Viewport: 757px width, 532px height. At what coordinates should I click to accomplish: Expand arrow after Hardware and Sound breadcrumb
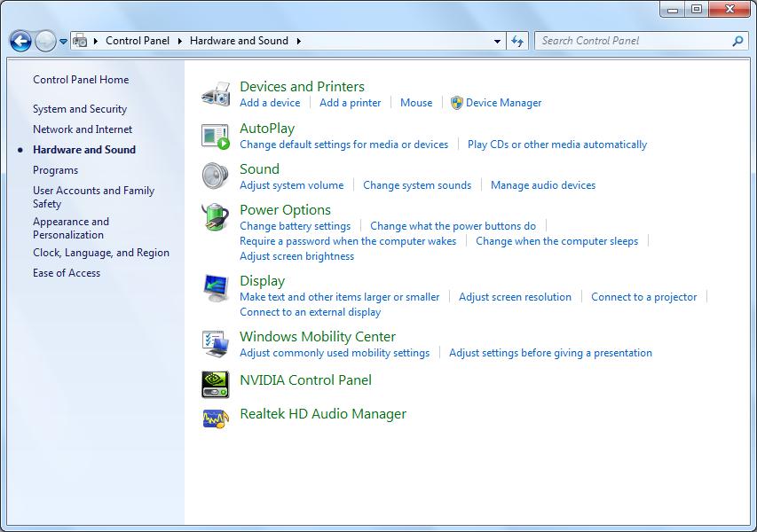tap(299, 41)
